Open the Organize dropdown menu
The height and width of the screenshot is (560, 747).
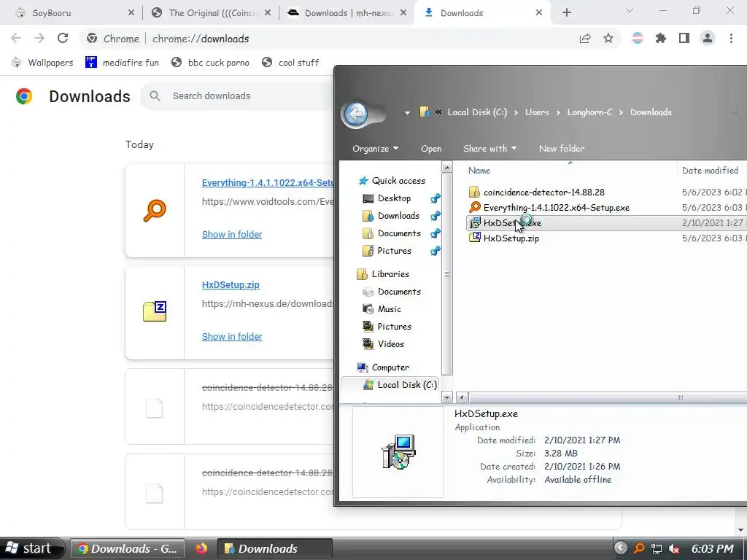pyautogui.click(x=376, y=149)
